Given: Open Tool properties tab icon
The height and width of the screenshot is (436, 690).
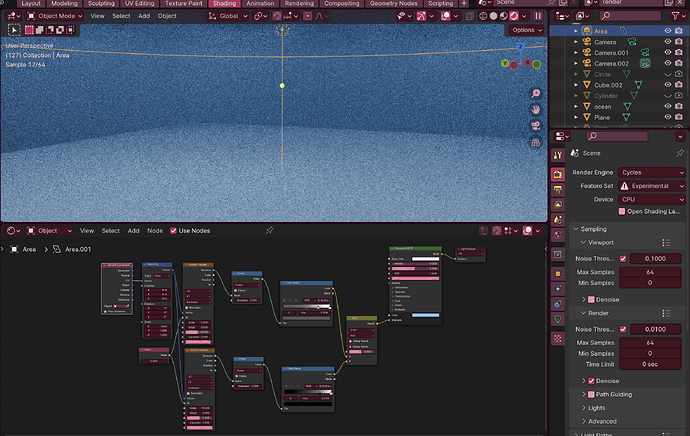Looking at the screenshot, I should (558, 155).
